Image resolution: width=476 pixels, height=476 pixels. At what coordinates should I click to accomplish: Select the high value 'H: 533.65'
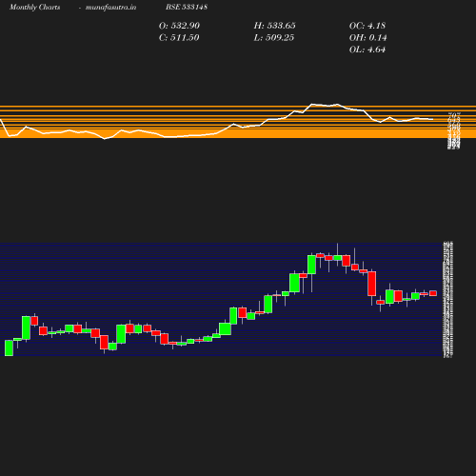274,26
